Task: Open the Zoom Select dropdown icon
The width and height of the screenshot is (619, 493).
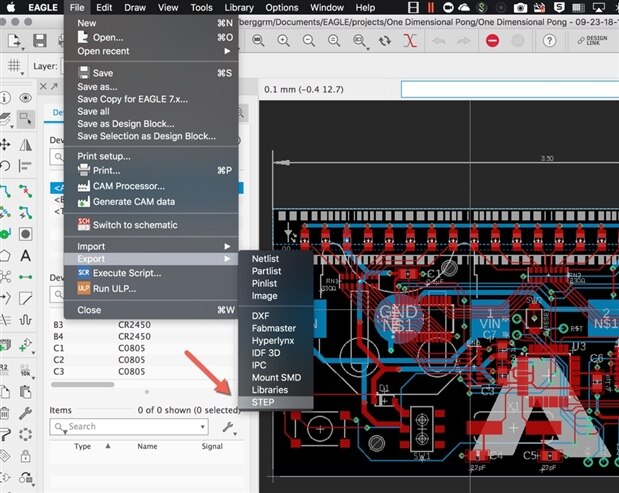Action: pos(360,41)
